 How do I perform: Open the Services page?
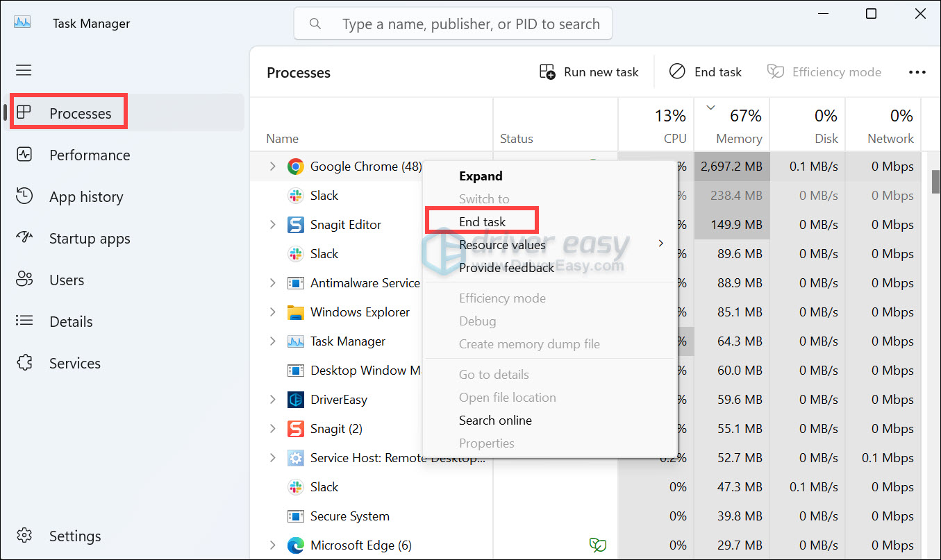click(126, 363)
